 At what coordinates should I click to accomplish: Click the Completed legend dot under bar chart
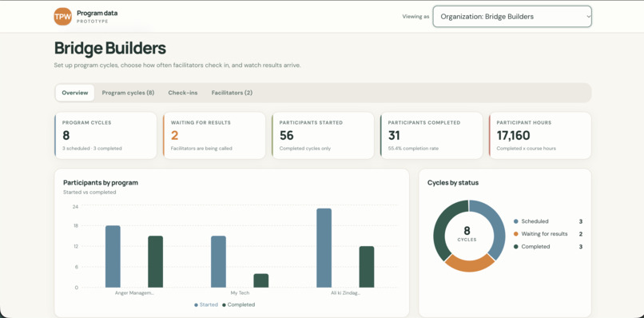pos(224,305)
